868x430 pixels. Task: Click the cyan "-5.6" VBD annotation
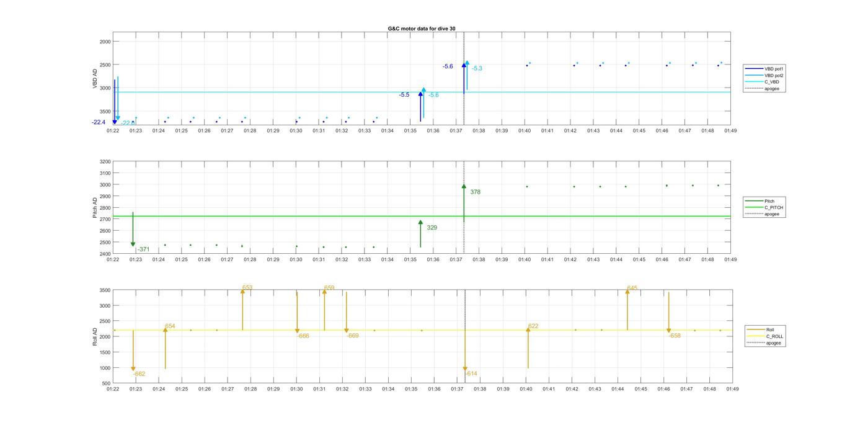(x=433, y=95)
